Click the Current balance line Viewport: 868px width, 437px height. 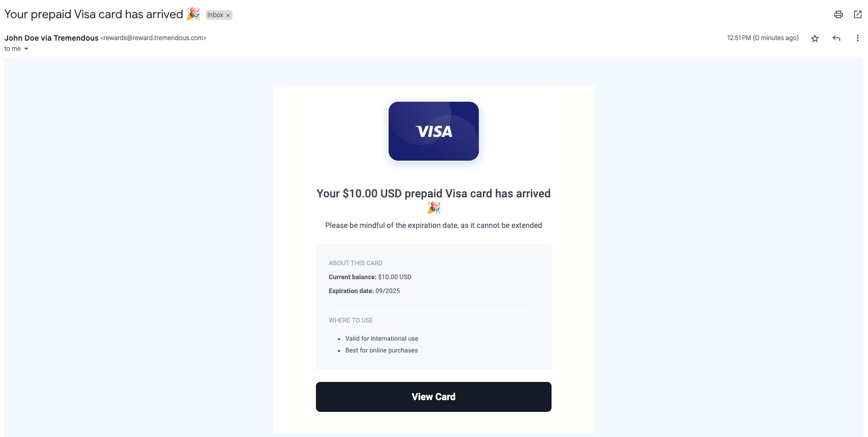[370, 277]
